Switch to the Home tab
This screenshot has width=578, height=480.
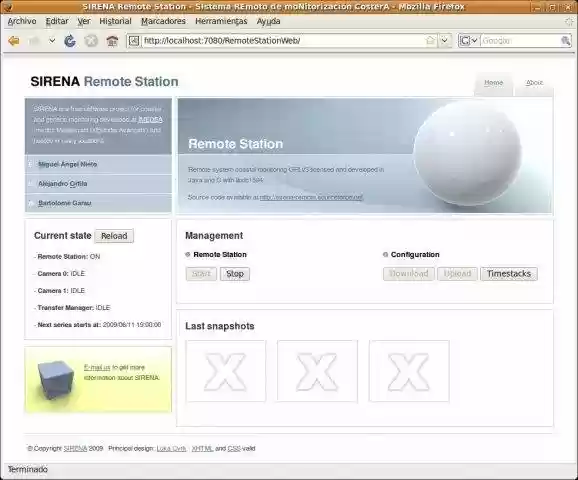click(x=493, y=83)
